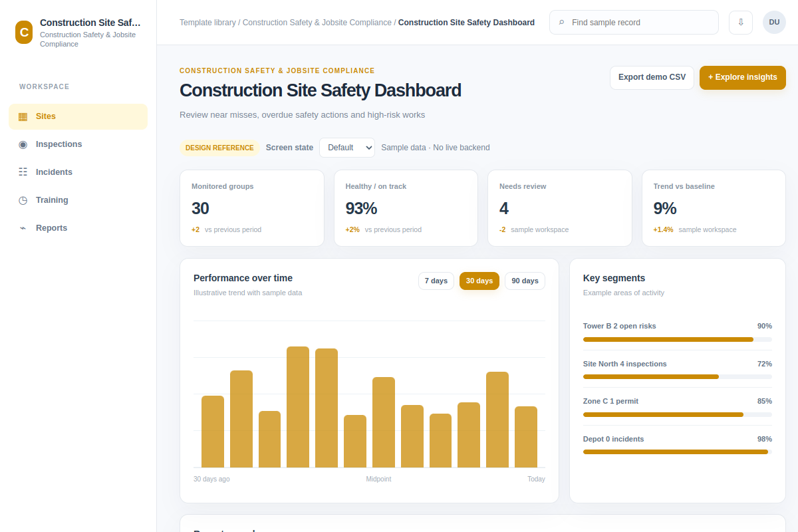
Task: Open the Incidents section
Action: pyautogui.click(x=78, y=172)
